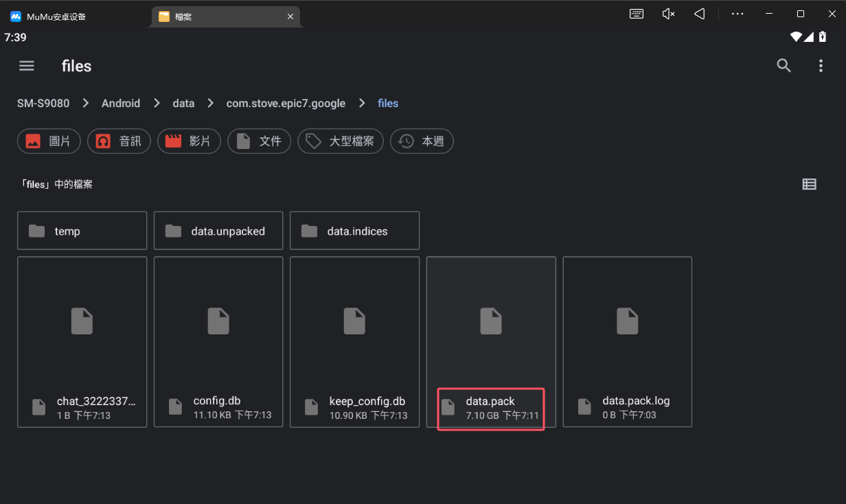
Task: Select the data.pack.log file thumbnail
Action: 628,321
